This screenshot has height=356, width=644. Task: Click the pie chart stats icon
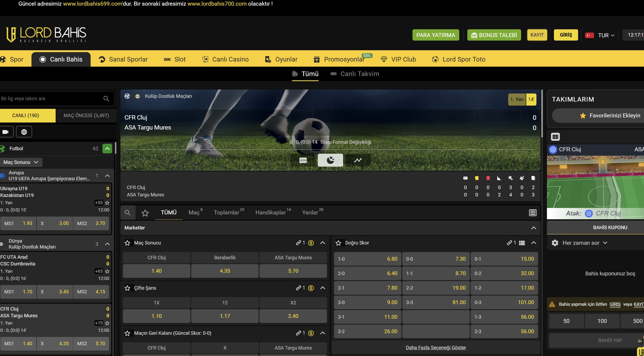[x=330, y=160]
